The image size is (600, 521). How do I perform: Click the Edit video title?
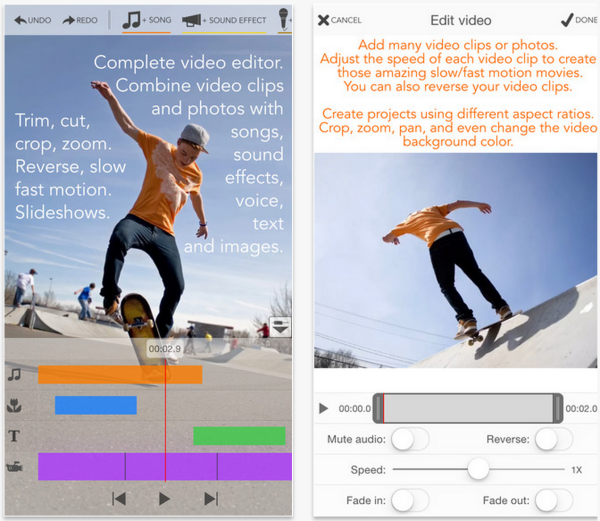coord(461,20)
